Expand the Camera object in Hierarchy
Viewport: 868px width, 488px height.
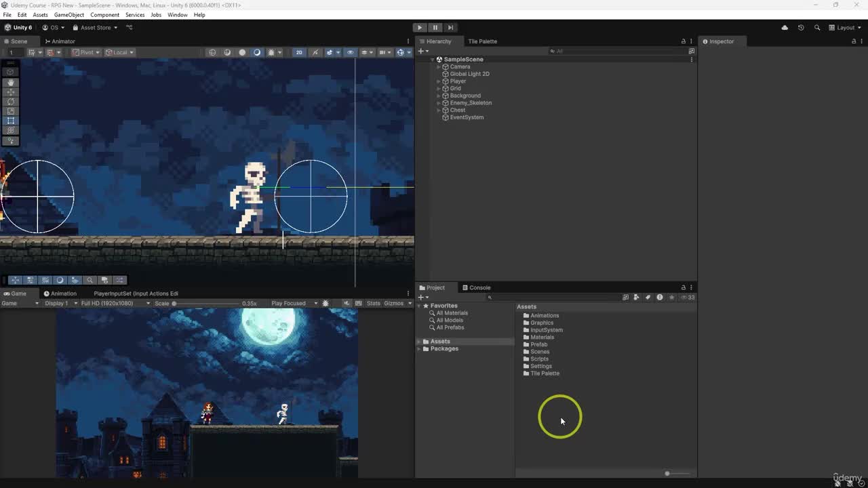(439, 67)
